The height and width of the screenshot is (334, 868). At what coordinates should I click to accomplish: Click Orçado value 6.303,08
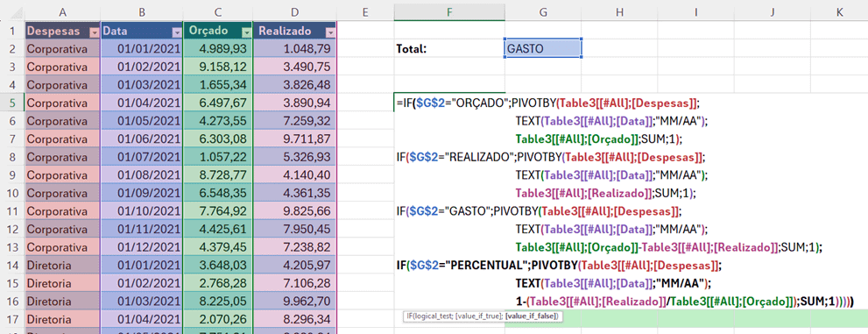(217, 139)
